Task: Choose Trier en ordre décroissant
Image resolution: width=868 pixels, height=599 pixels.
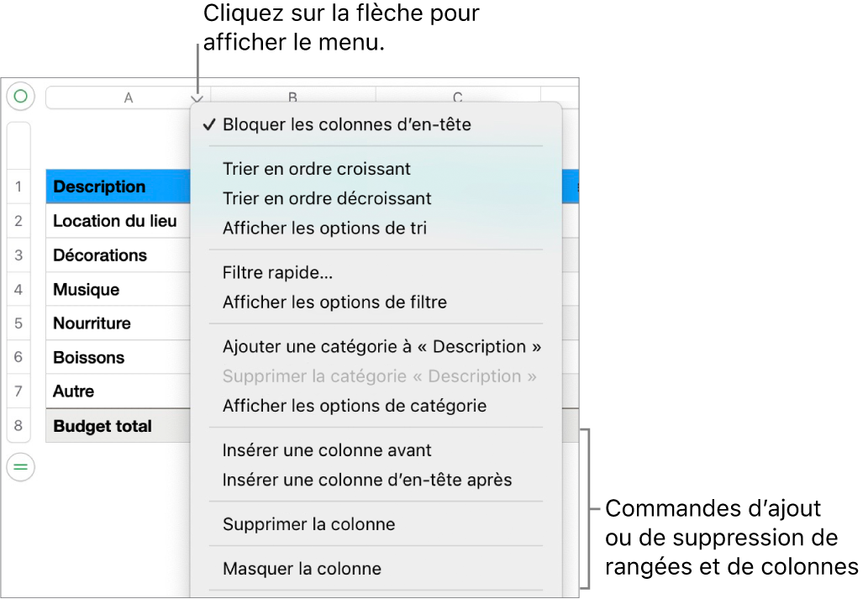Action: click(x=327, y=199)
